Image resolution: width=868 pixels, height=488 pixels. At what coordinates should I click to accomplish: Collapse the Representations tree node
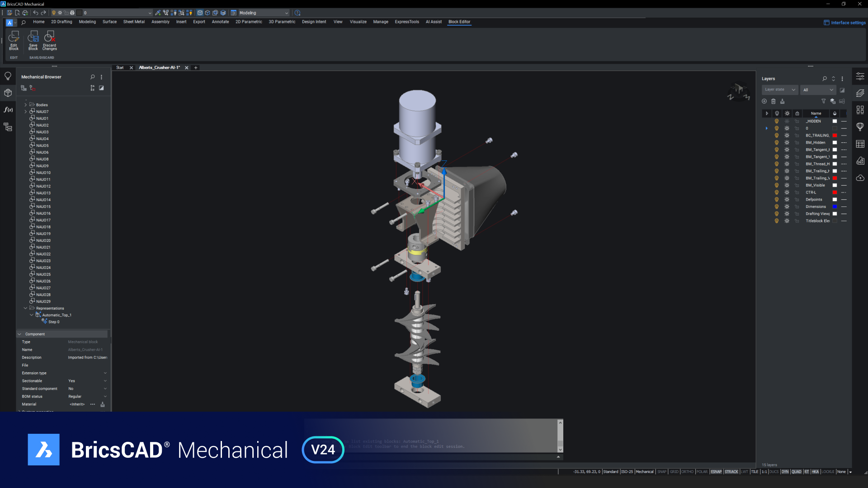25,308
